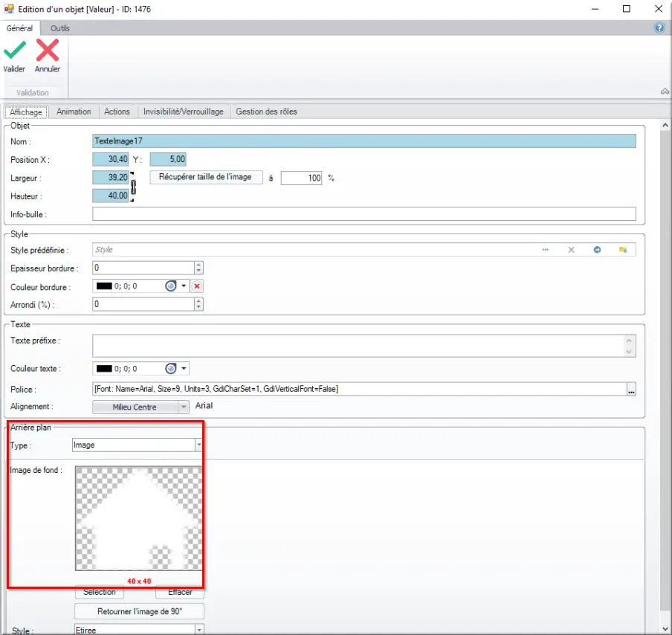
Task: Click the Hauteur field 40,00
Action: pos(111,196)
